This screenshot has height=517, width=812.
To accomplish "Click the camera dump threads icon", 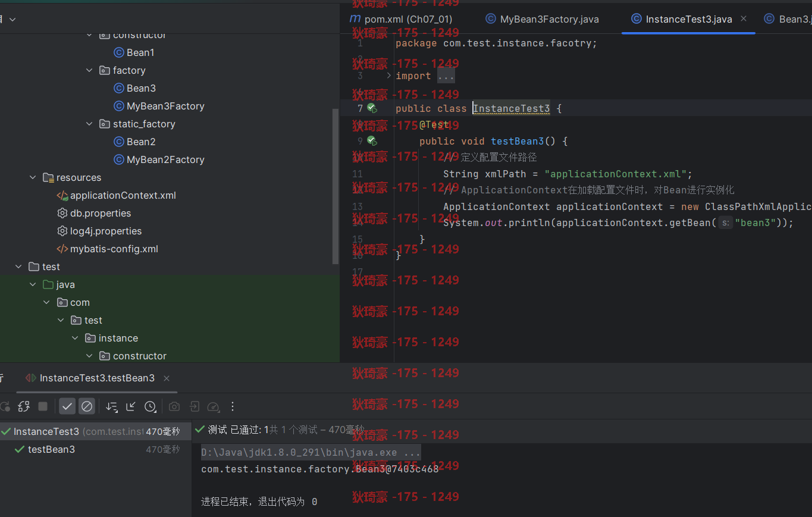I will [x=174, y=406].
